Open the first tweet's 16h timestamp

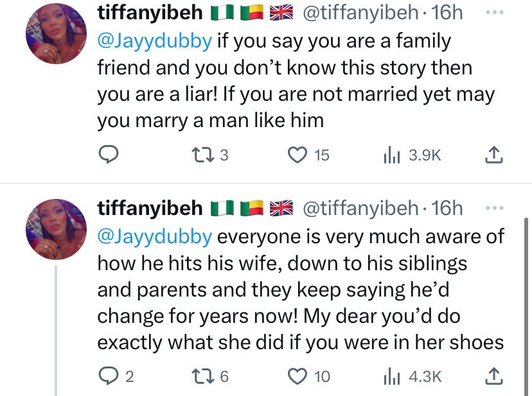pyautogui.click(x=448, y=13)
